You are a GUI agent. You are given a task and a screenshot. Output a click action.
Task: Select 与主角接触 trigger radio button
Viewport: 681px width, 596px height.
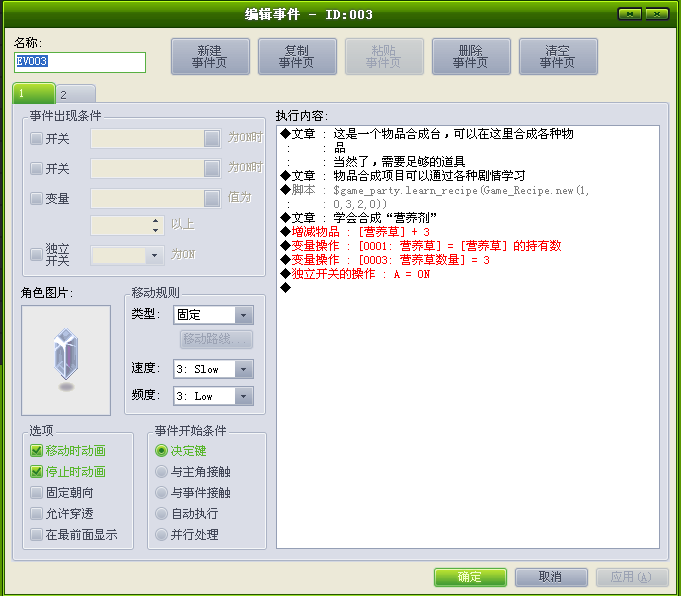[x=161, y=471]
